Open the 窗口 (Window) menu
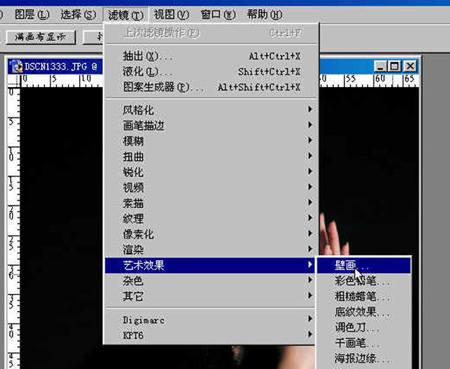450x369 pixels. tap(218, 14)
